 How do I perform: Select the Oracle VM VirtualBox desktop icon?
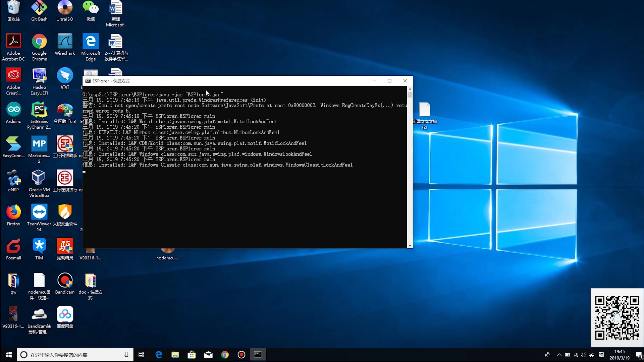click(39, 184)
